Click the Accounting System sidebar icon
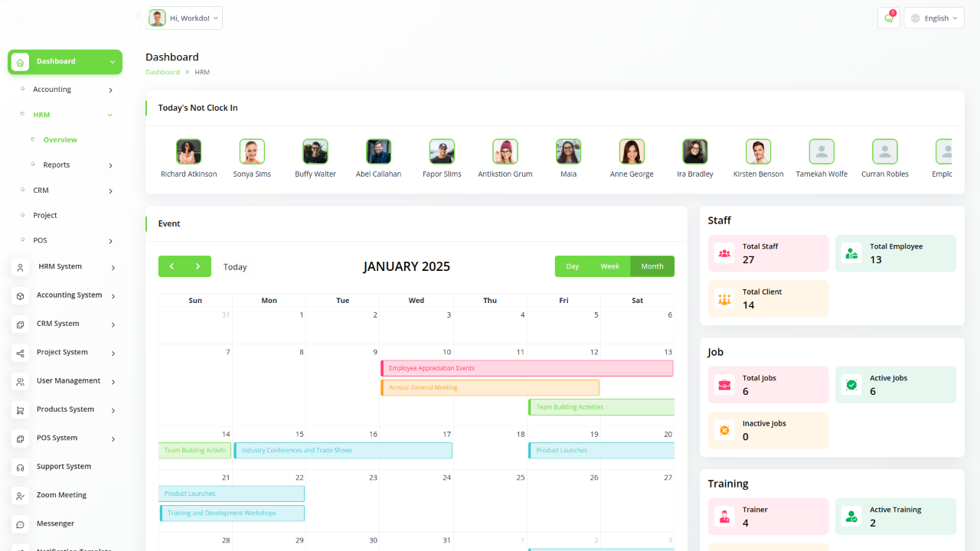 (x=20, y=296)
